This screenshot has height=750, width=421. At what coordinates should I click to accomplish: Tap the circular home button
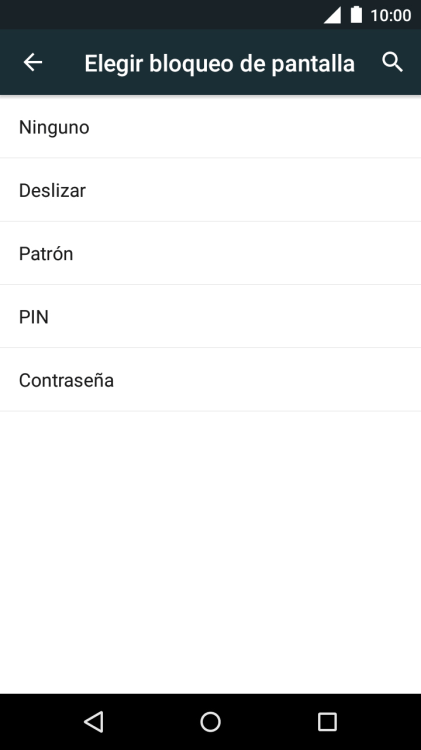(x=210, y=721)
